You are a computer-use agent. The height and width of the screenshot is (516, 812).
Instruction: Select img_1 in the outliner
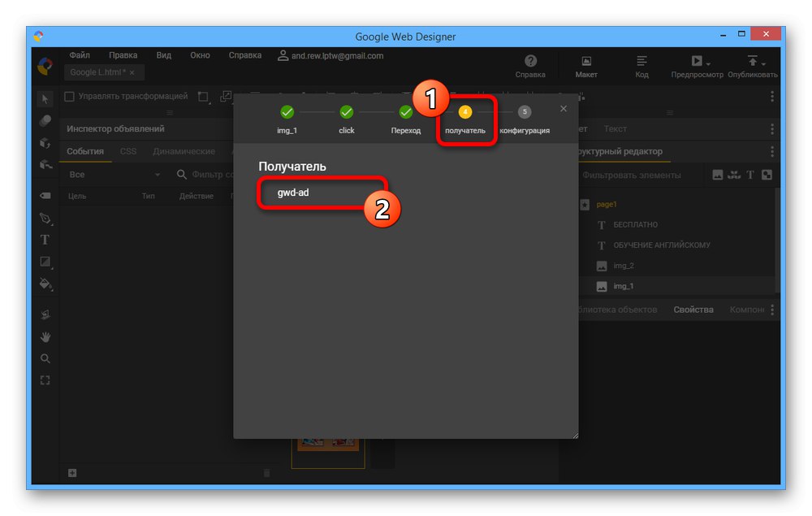point(624,286)
